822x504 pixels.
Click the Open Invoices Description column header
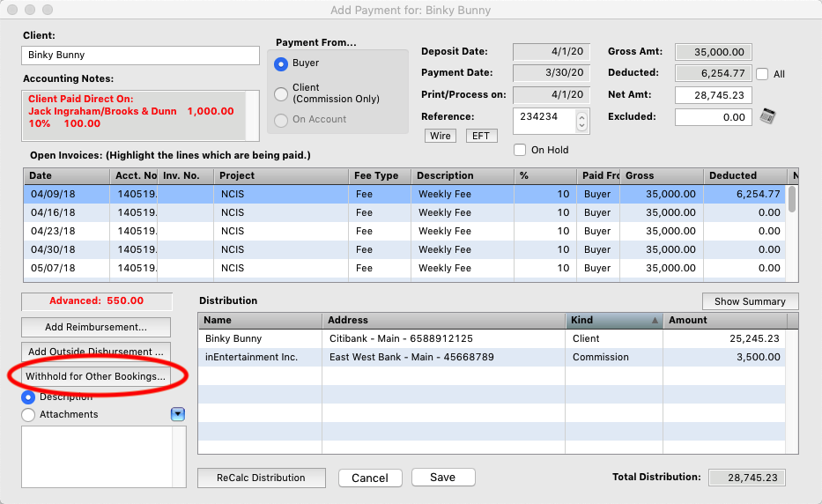[x=463, y=175]
